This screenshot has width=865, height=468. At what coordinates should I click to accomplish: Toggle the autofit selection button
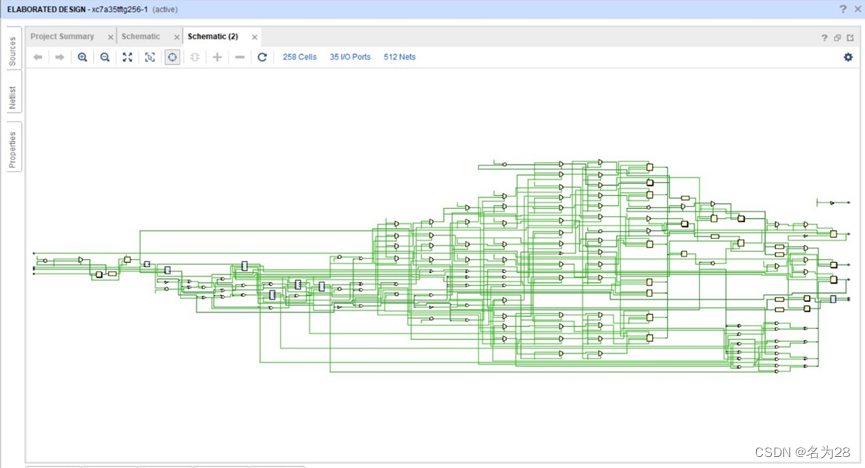pos(172,57)
